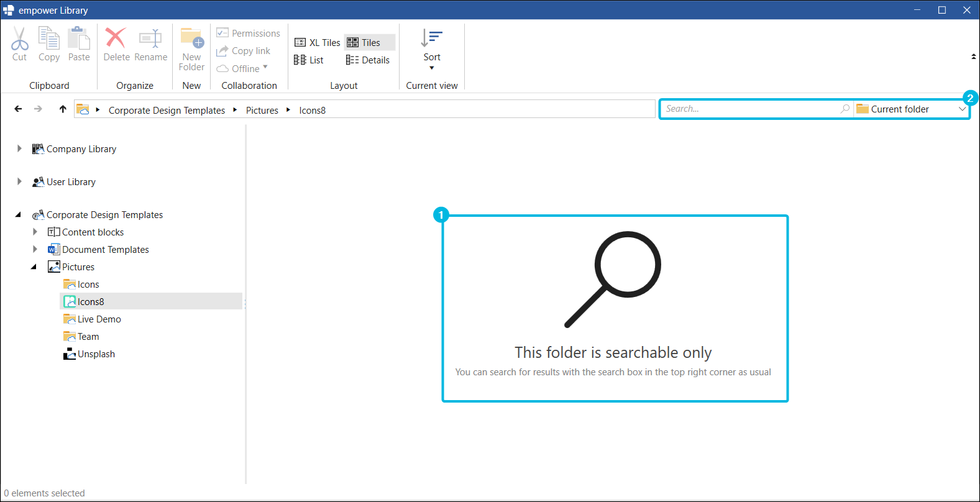Viewport: 980px width, 502px height.
Task: Switch layout to XL Tiles
Action: tap(318, 42)
